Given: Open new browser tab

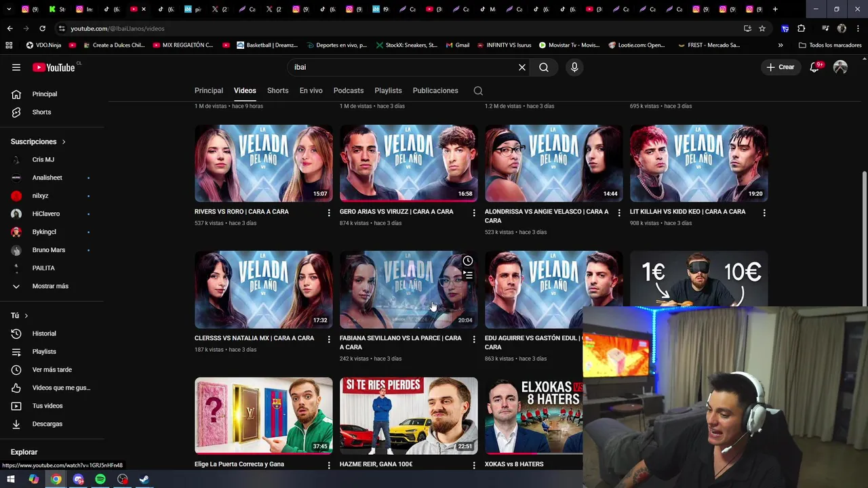Looking at the screenshot, I should (x=775, y=9).
